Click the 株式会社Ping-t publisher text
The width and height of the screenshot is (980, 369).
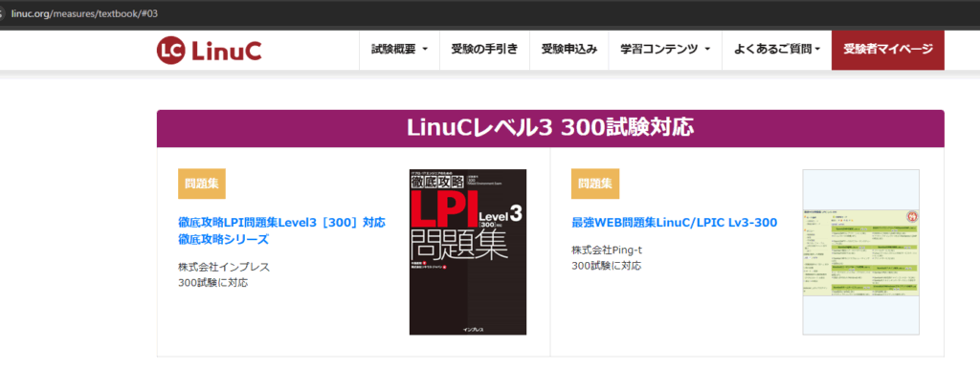[x=607, y=250]
